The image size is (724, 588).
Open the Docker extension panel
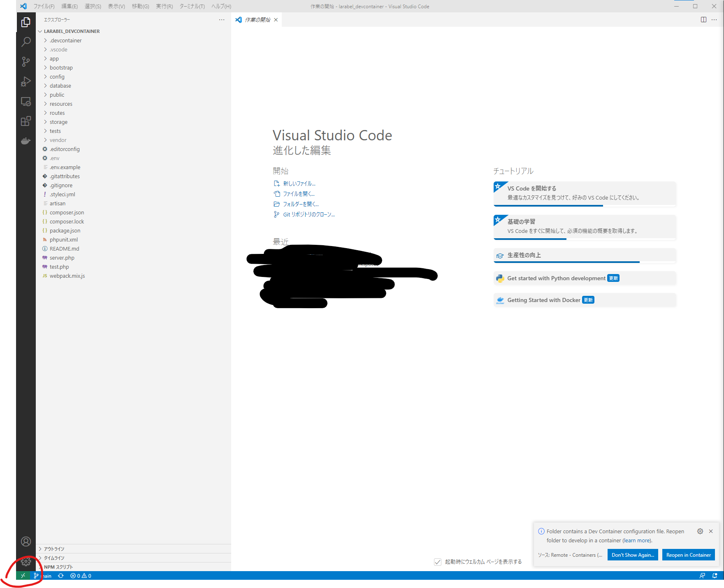[26, 141]
